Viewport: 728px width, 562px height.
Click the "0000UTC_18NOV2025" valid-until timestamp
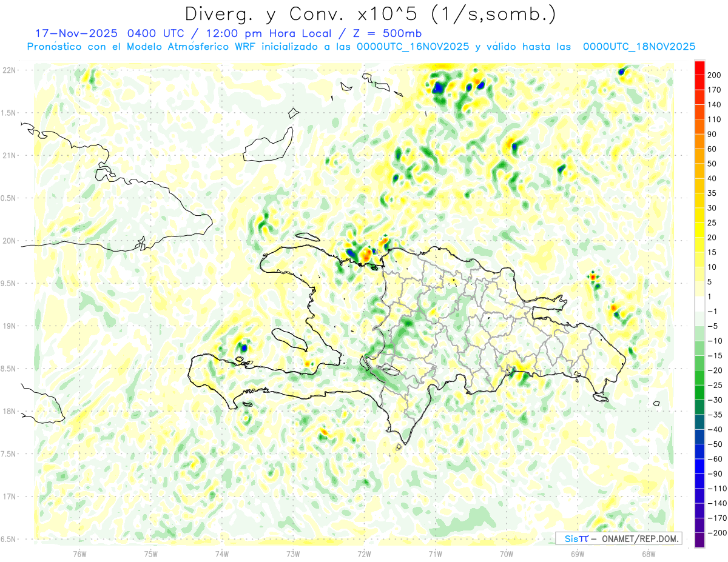[x=639, y=47]
